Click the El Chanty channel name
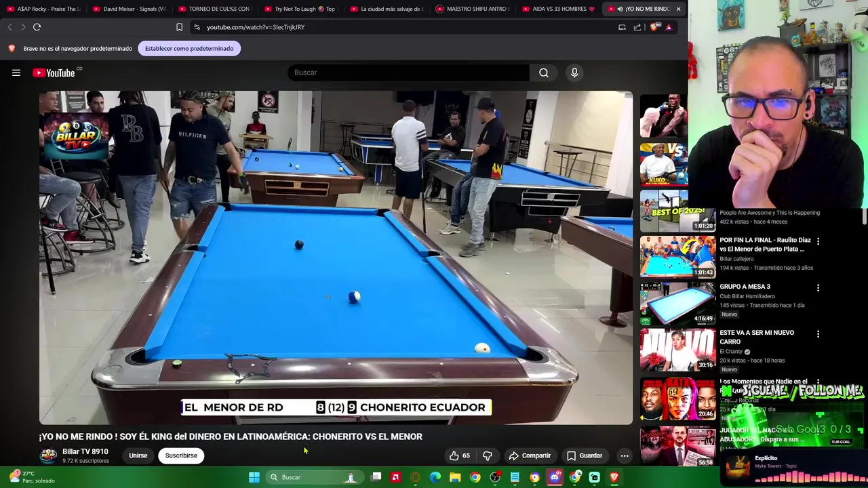This screenshot has width=868, height=488. click(731, 352)
